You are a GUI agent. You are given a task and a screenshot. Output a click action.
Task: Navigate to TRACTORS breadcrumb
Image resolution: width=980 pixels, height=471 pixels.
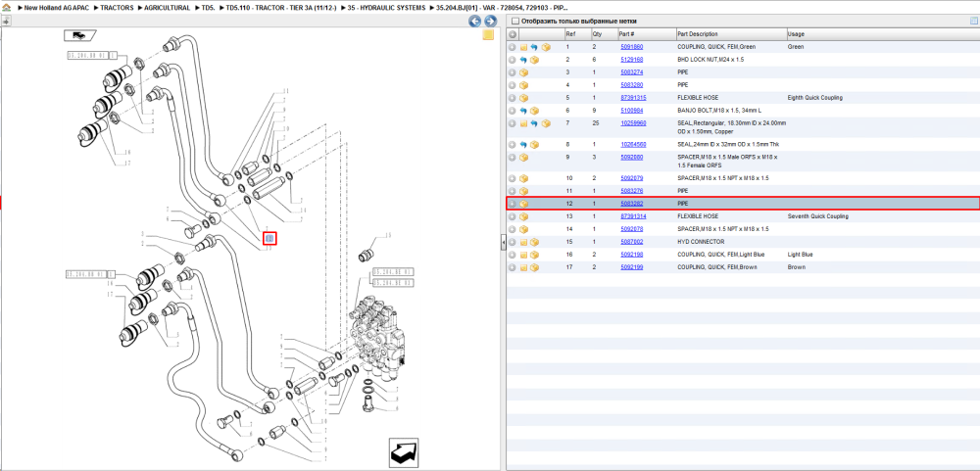point(119,8)
